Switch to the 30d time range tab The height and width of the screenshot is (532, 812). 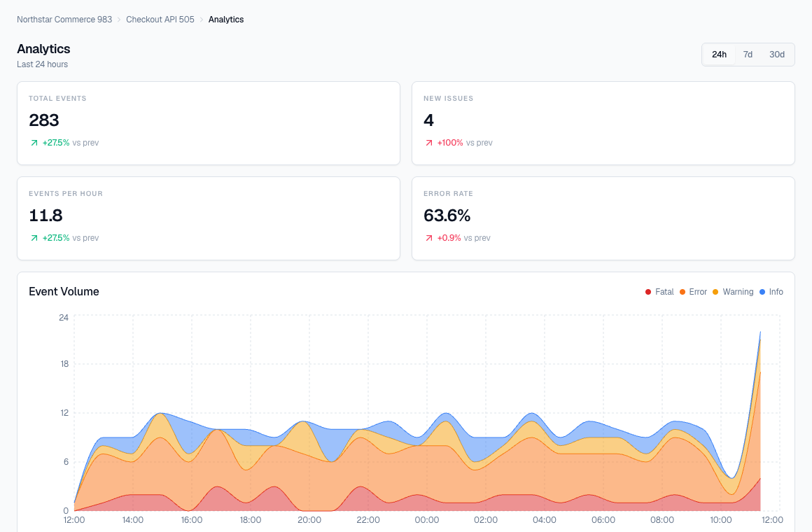point(776,54)
